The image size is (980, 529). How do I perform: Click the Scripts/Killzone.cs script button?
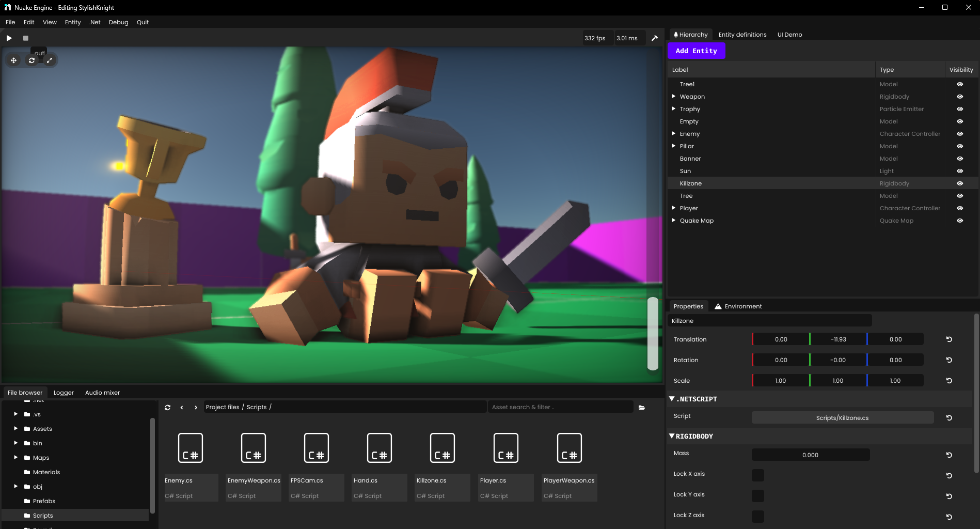point(843,418)
